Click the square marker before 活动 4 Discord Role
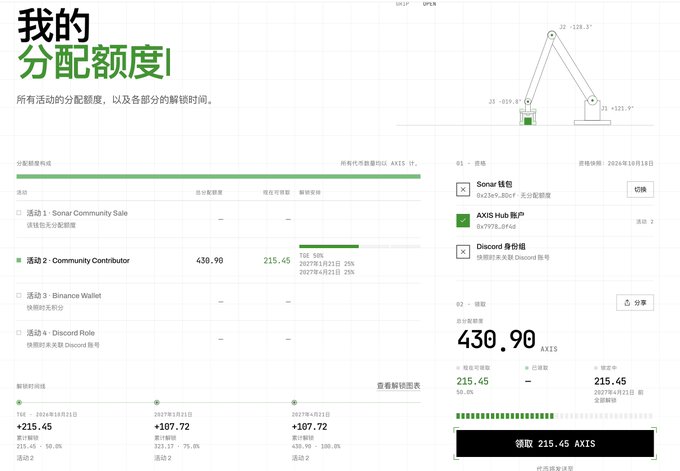Image resolution: width=680 pixels, height=471 pixels. (x=19, y=333)
